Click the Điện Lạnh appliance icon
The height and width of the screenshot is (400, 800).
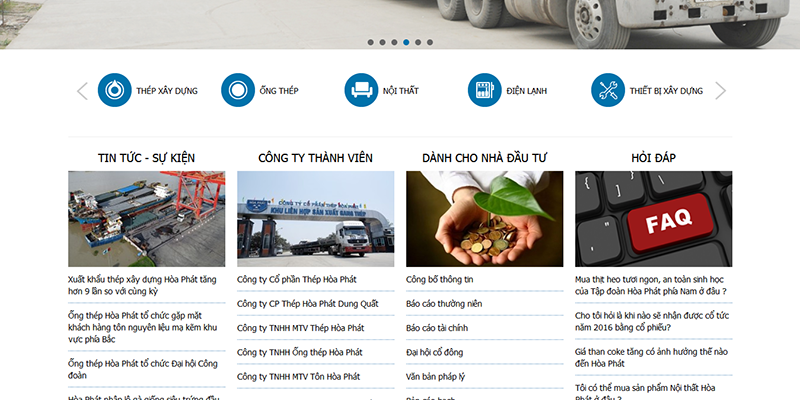(484, 91)
